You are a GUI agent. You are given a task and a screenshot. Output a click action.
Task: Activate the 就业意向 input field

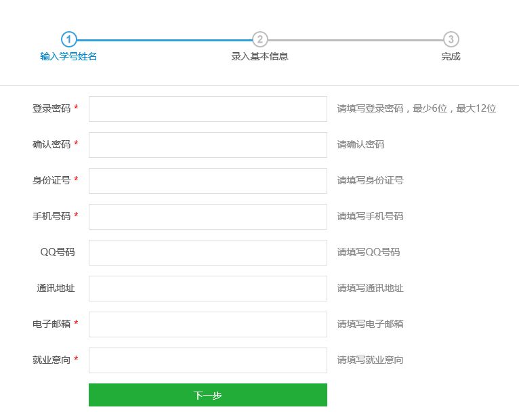pos(207,360)
